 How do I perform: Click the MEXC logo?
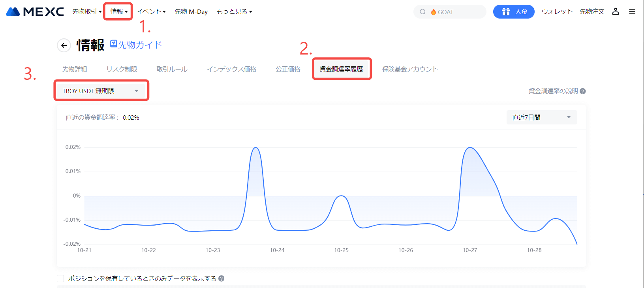click(35, 12)
